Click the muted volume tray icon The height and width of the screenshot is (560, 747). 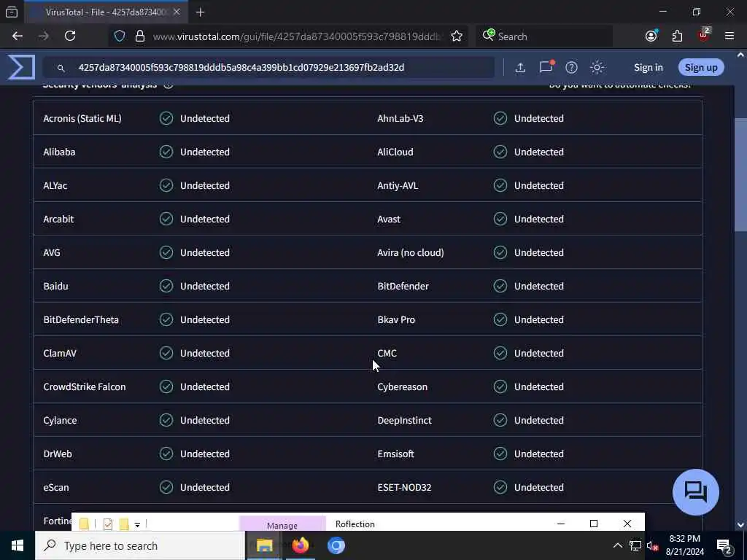pyautogui.click(x=652, y=545)
